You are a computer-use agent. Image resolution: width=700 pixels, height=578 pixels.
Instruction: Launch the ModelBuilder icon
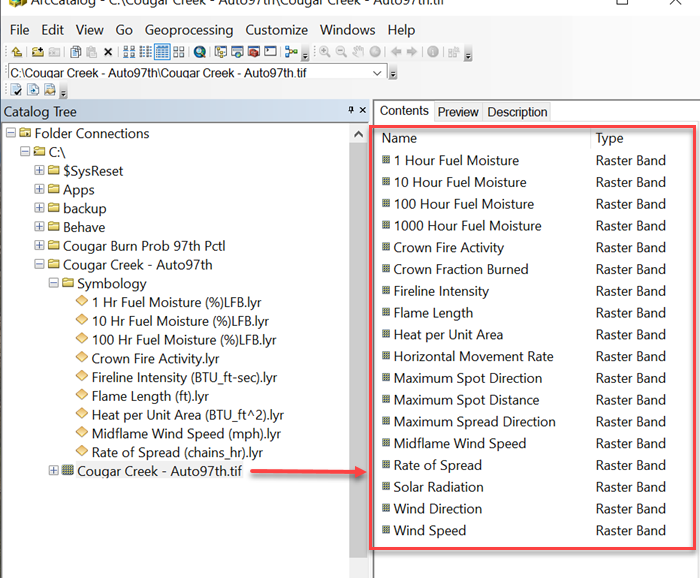[291, 52]
